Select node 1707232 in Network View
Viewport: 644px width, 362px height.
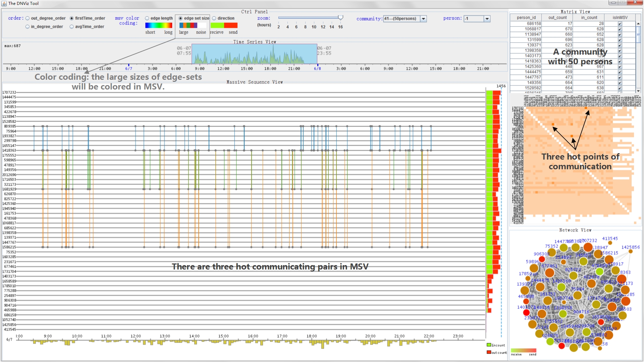click(x=588, y=247)
